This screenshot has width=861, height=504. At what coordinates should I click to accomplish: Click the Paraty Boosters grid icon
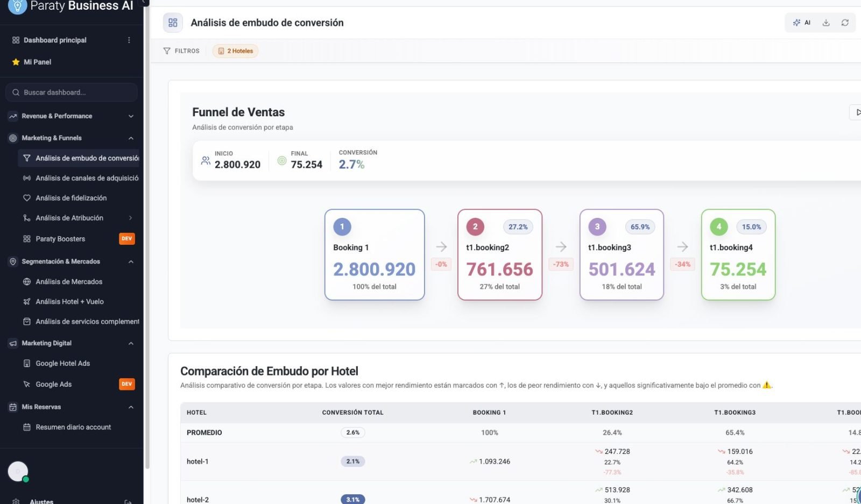pos(27,239)
